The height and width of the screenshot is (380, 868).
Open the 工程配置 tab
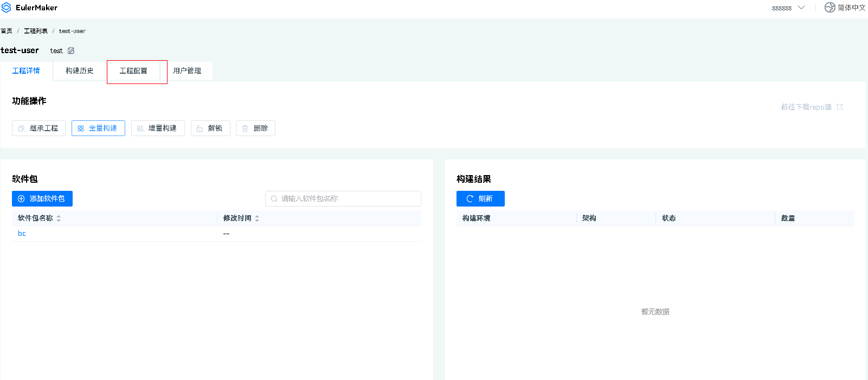(x=133, y=71)
